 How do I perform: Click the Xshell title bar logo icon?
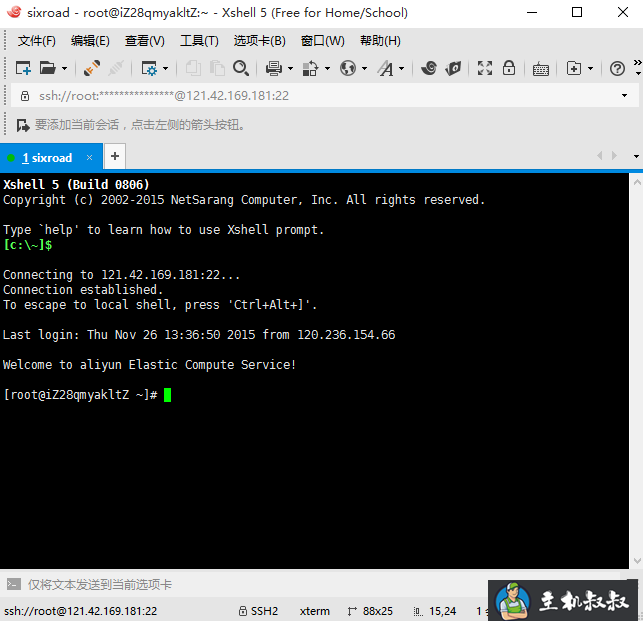[x=14, y=12]
